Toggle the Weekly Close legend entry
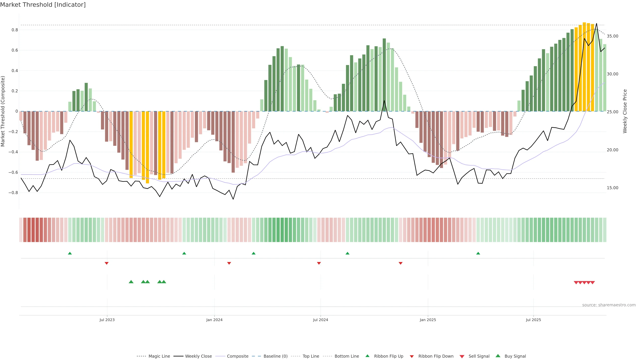The width and height of the screenshot is (644, 362). tap(198, 356)
